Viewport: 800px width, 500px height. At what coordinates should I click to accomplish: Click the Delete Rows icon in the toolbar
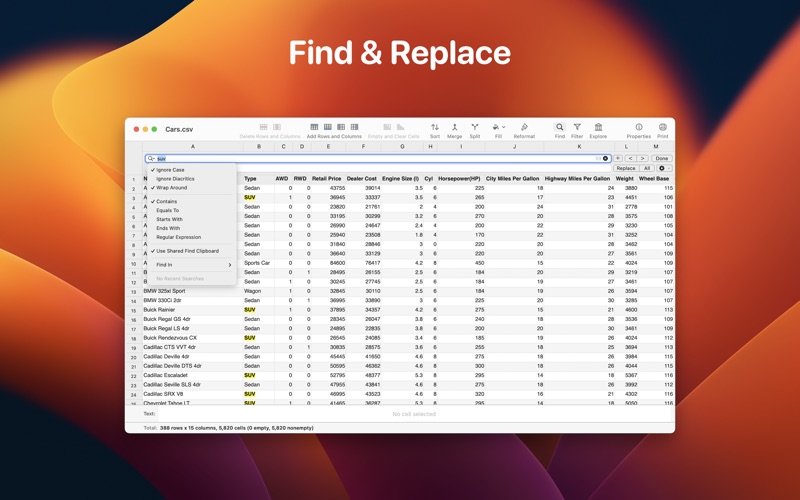point(263,127)
